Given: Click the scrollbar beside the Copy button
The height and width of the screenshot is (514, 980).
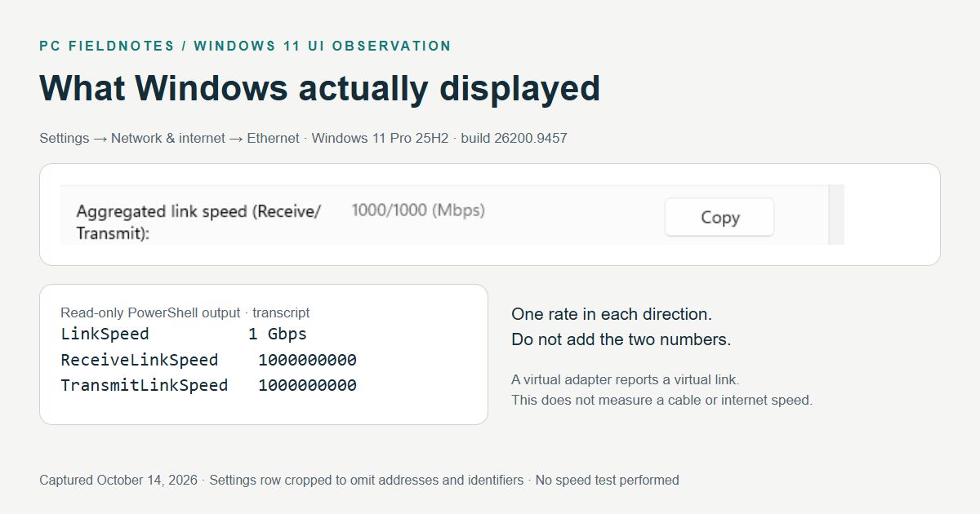Looking at the screenshot, I should [836, 215].
